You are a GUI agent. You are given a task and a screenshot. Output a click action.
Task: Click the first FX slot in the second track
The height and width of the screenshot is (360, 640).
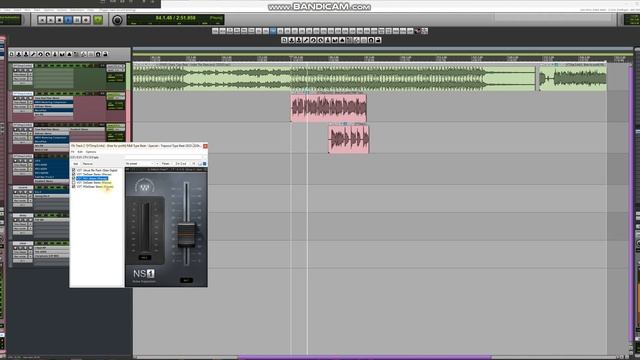(53, 98)
